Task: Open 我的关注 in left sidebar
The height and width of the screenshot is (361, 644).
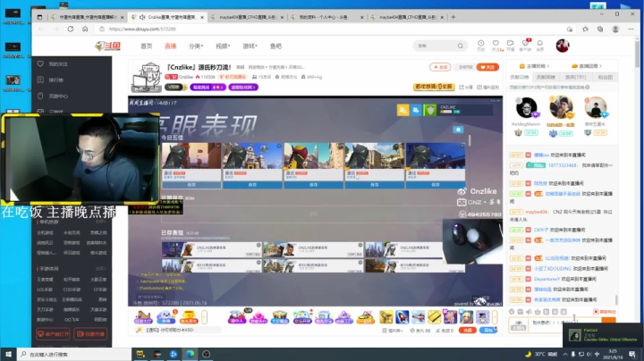Action: click(x=58, y=64)
